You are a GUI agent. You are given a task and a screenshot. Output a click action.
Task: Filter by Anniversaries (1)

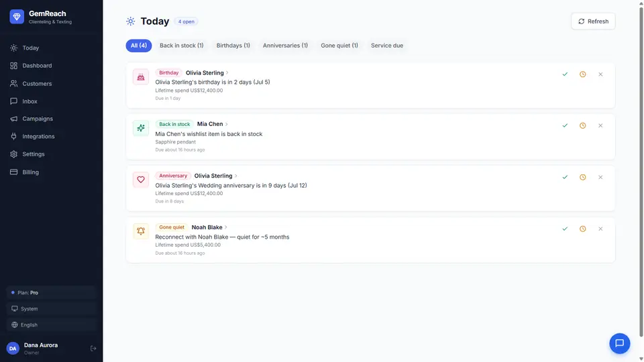(286, 46)
